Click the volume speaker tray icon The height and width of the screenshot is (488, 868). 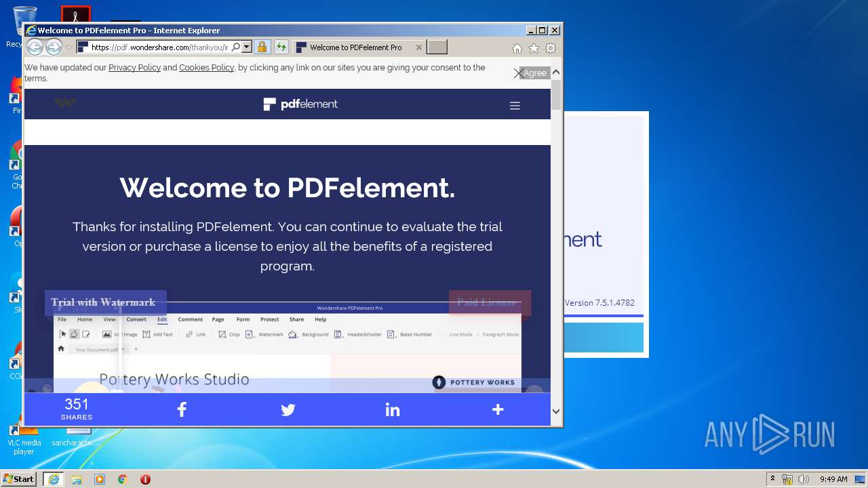pyautogui.click(x=804, y=479)
